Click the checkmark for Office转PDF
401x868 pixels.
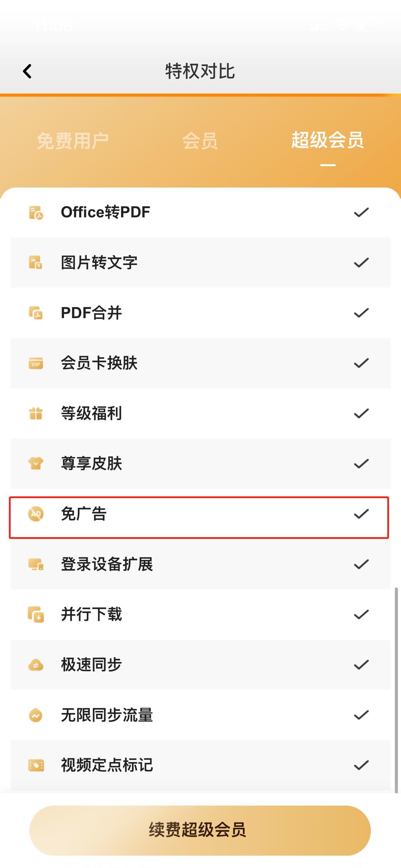click(361, 213)
